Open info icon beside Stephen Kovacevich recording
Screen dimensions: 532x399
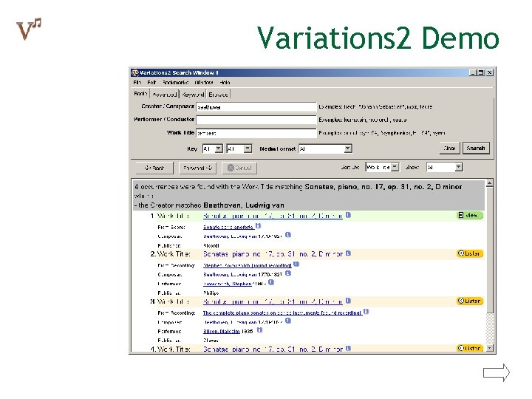coord(296,264)
